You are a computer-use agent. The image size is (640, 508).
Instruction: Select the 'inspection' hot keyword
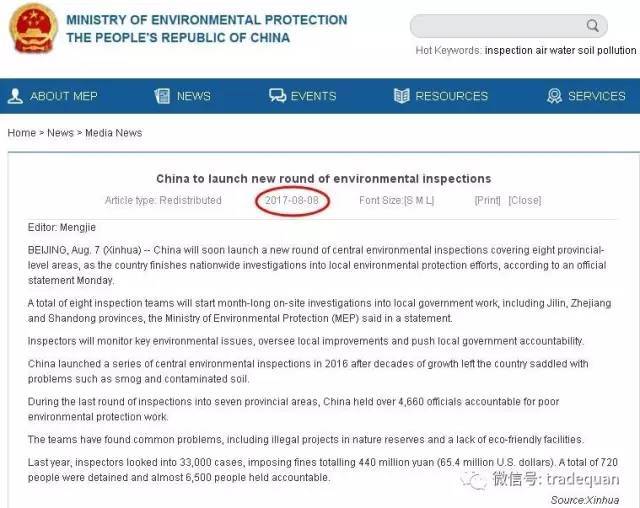509,50
